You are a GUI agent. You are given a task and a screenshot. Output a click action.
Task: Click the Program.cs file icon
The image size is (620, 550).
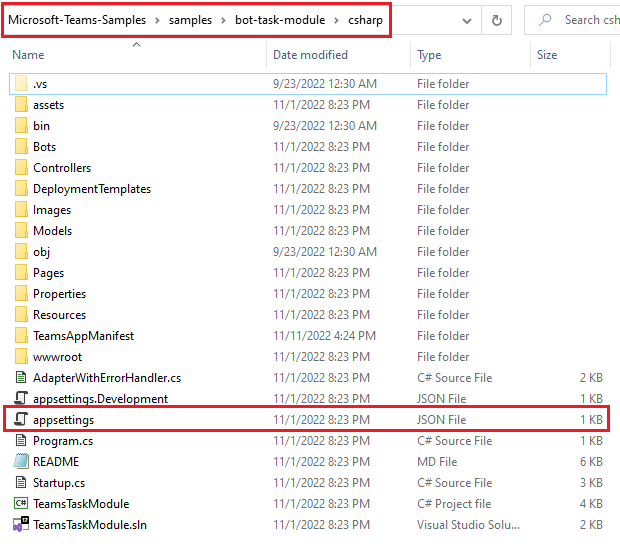pyautogui.click(x=21, y=440)
